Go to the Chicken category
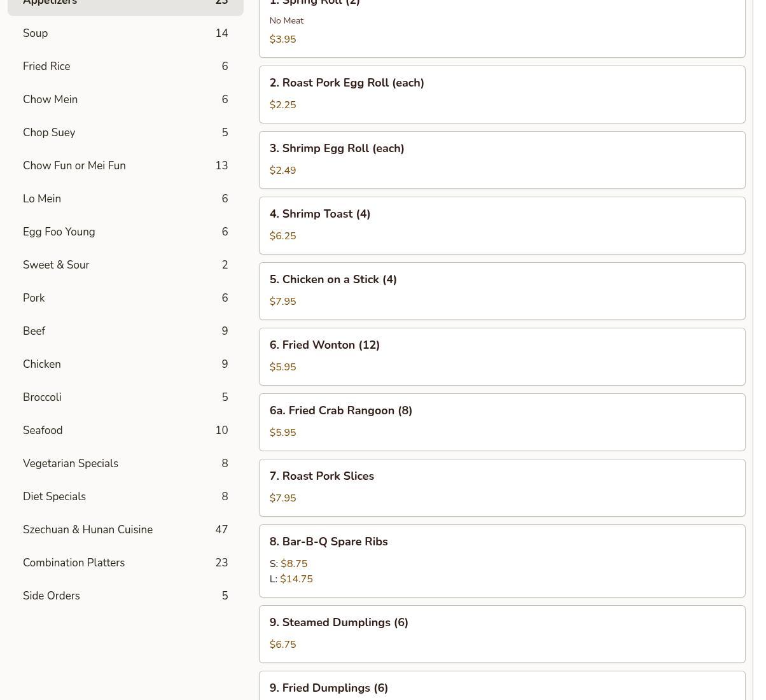Screen dimensions: 766x700 [125, 364]
